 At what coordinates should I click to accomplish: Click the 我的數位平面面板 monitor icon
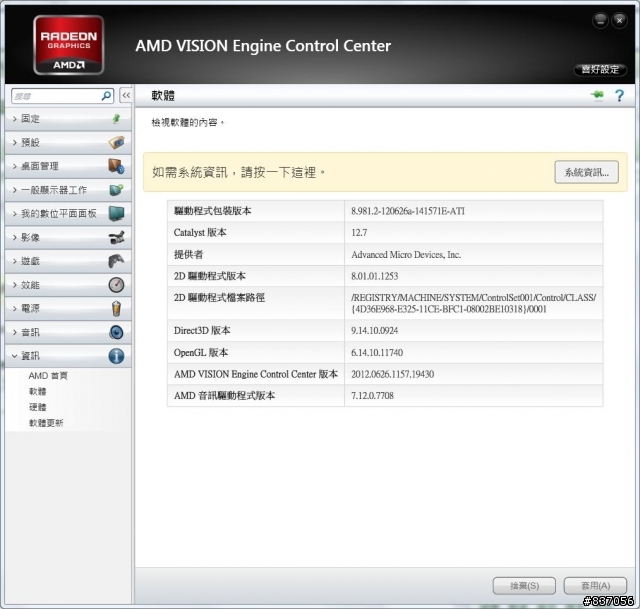(116, 213)
